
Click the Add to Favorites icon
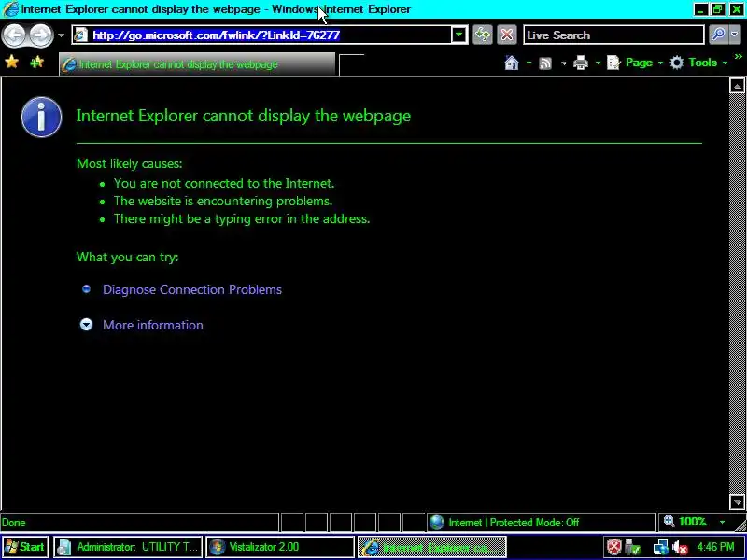pos(36,63)
